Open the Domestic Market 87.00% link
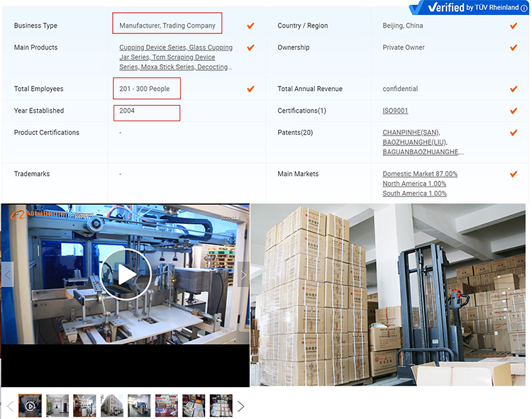532x419 pixels. click(x=420, y=174)
